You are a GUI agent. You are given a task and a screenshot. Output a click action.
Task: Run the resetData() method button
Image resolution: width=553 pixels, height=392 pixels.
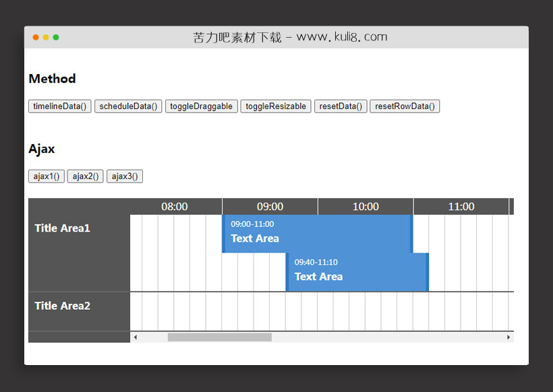[x=341, y=106]
